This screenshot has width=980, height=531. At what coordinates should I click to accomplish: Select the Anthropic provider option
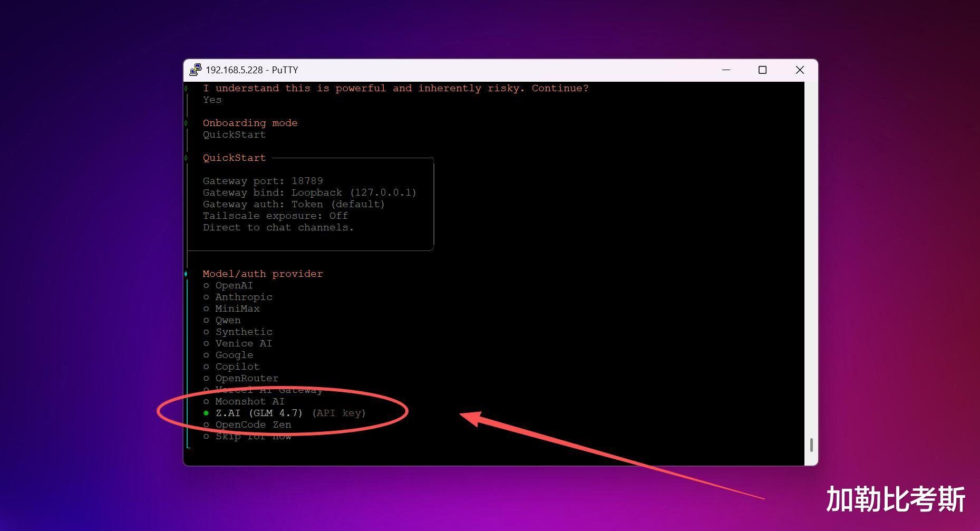(x=238, y=297)
